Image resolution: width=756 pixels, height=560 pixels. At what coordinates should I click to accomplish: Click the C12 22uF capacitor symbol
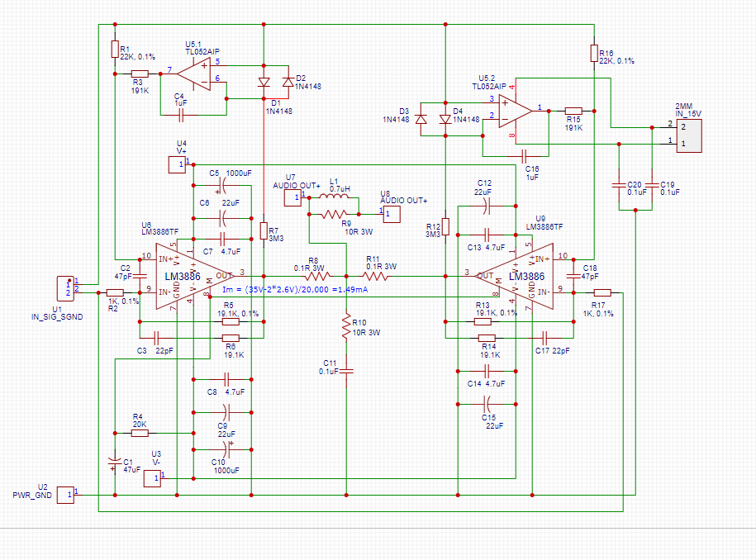(x=487, y=206)
